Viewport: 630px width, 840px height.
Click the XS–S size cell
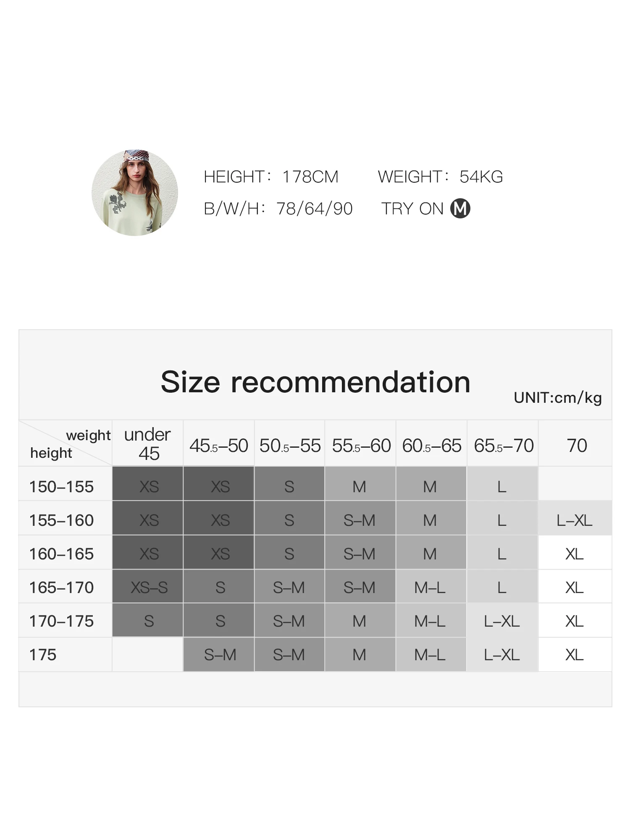[x=149, y=588]
